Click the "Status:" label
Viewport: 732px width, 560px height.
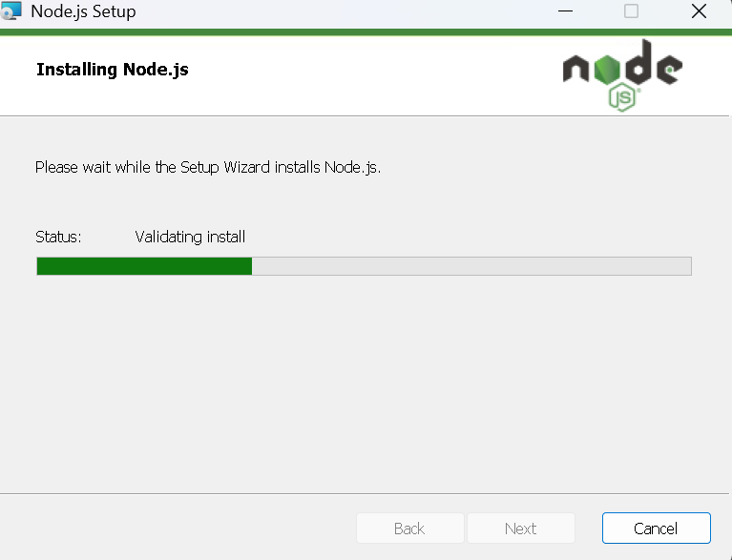(x=58, y=237)
